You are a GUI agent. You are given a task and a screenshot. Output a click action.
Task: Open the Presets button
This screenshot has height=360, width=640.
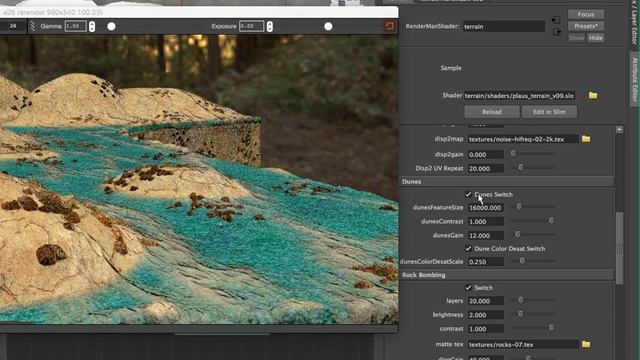[586, 26]
